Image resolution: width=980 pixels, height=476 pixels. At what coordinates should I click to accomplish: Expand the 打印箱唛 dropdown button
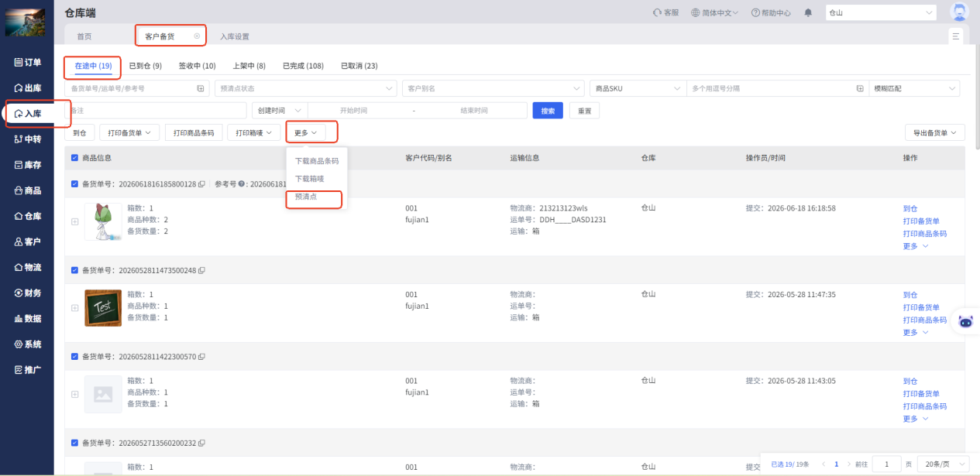(253, 132)
